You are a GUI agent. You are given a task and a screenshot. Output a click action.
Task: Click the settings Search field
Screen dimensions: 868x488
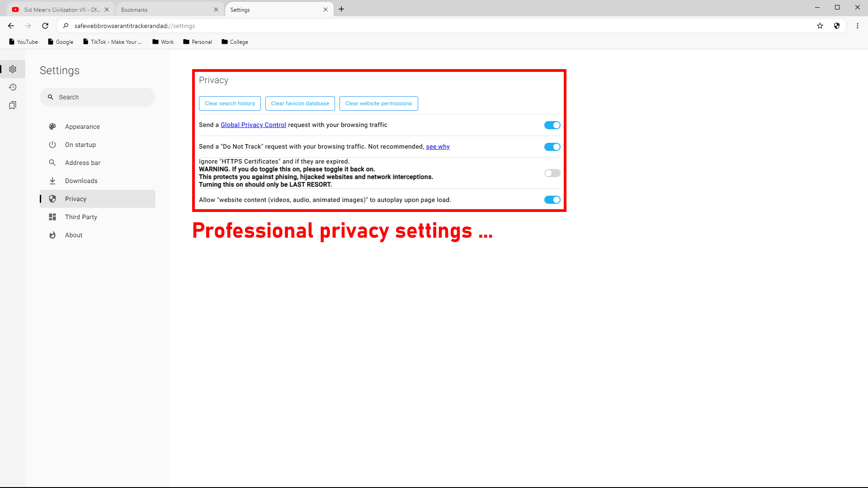(x=98, y=97)
